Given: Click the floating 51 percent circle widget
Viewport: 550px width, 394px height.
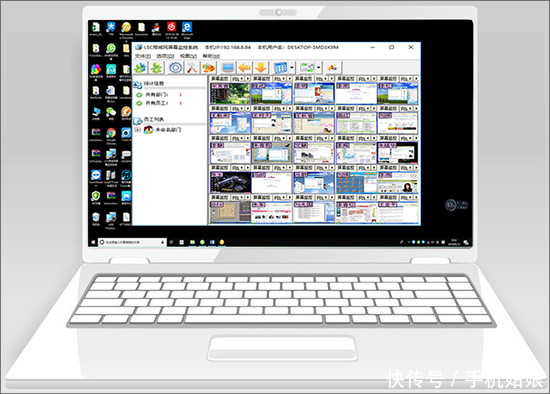Looking at the screenshot, I should [x=451, y=205].
